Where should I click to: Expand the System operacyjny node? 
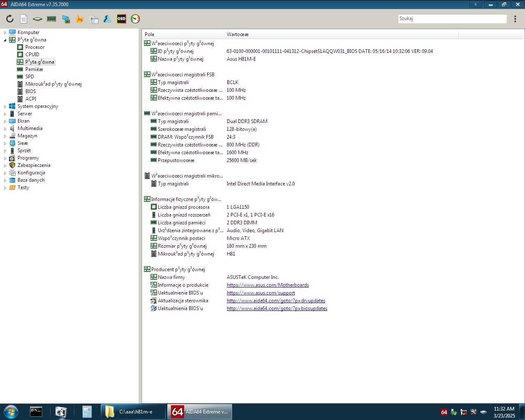point(5,106)
